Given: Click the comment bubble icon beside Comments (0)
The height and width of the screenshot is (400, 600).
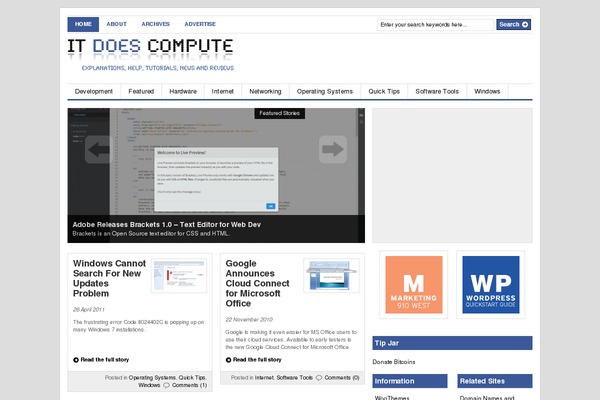Looking at the screenshot, I should click(x=319, y=377).
